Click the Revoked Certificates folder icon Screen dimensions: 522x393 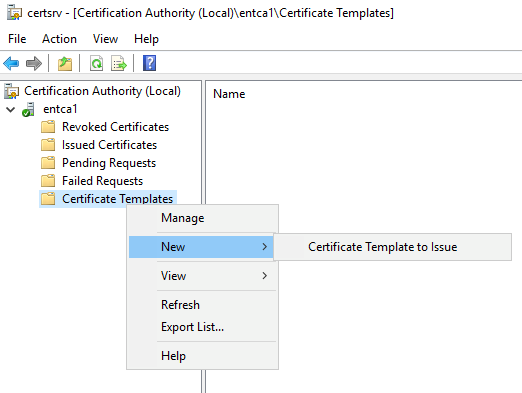[x=48, y=127]
